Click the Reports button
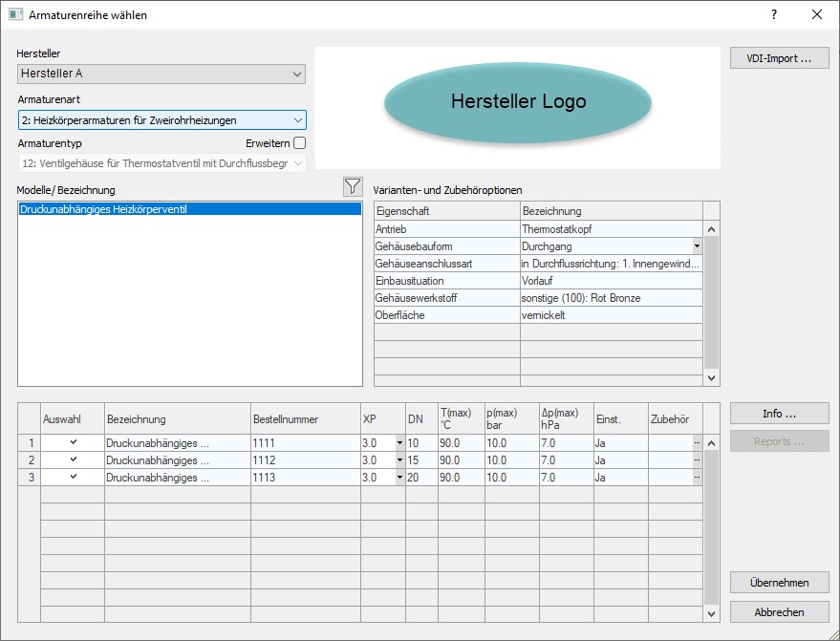Viewport: 840px width, 641px height. 780,441
